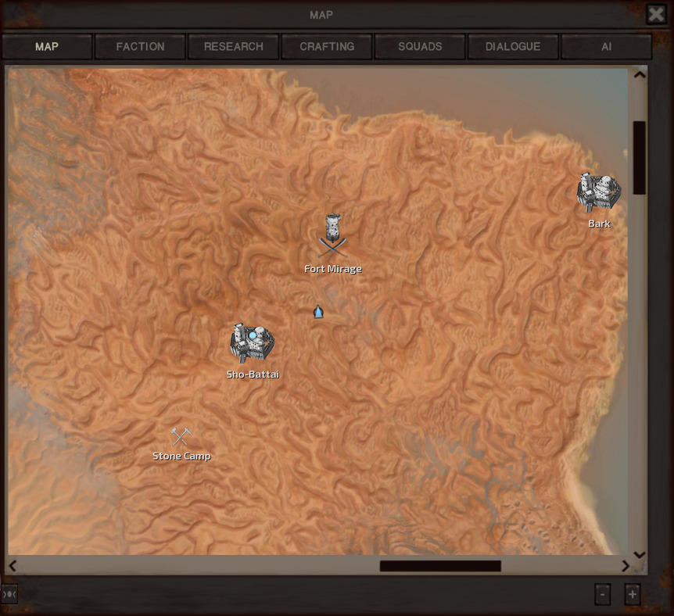Open the RESEARCH tab
Screen dimensions: 674x616
coord(234,46)
